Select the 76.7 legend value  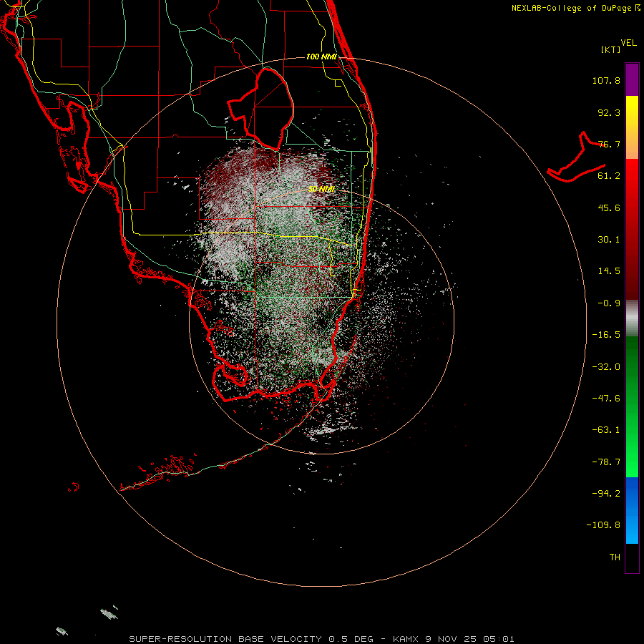coord(609,144)
